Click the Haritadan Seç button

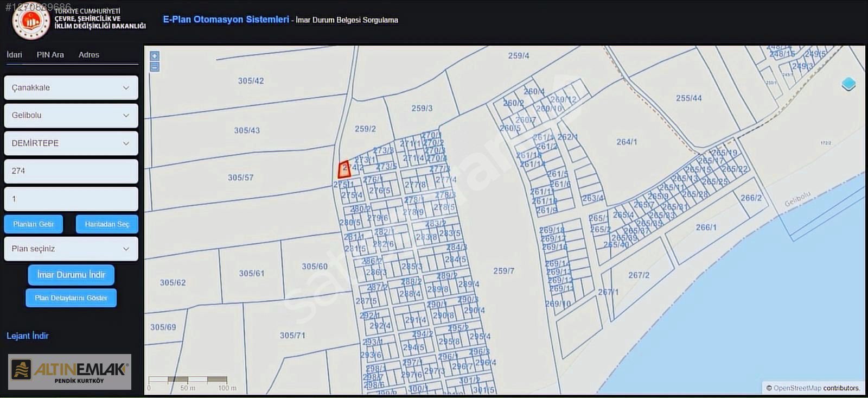click(107, 224)
